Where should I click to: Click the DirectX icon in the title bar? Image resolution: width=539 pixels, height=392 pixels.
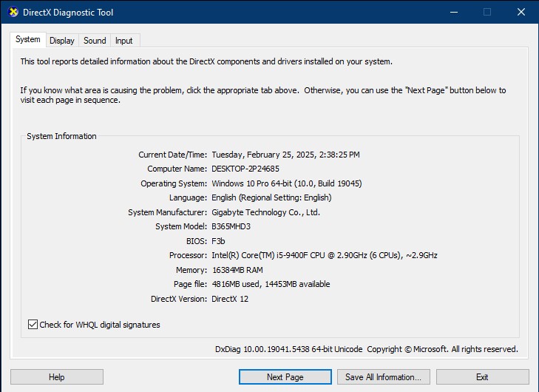pyautogui.click(x=13, y=13)
